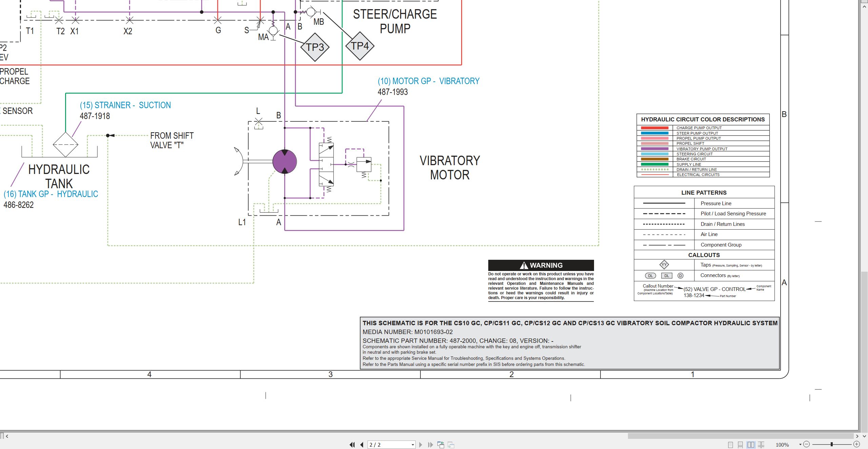Image resolution: width=868 pixels, height=449 pixels.
Task: Click part number 487-1993
Action: click(x=393, y=92)
